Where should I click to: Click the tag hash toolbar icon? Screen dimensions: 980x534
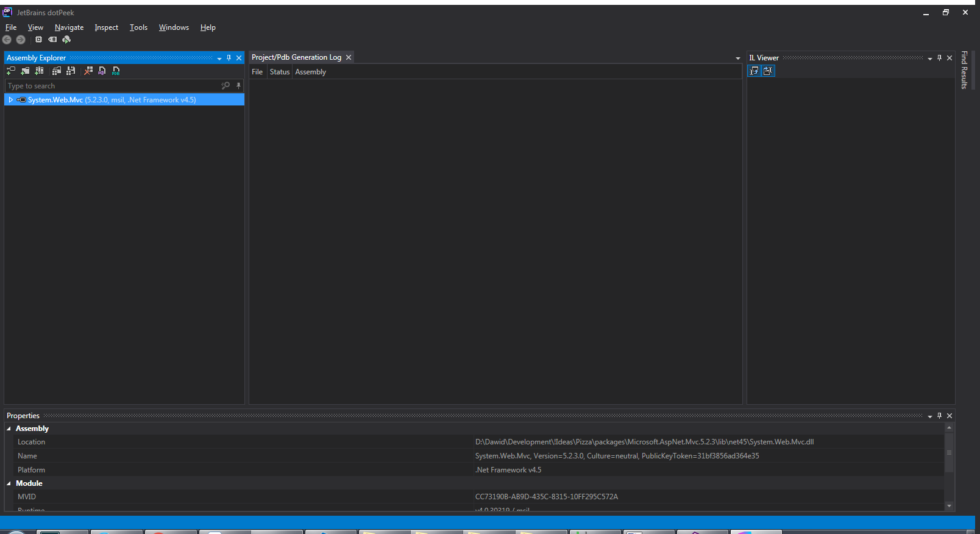(x=52, y=40)
